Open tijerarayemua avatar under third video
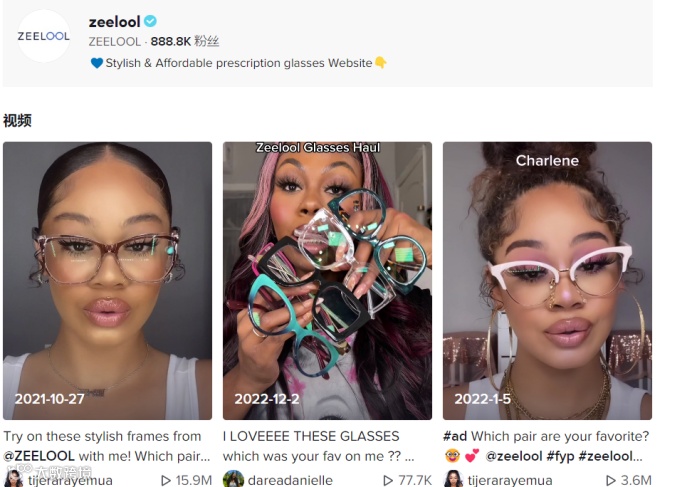The image size is (693, 487). pyautogui.click(x=453, y=479)
